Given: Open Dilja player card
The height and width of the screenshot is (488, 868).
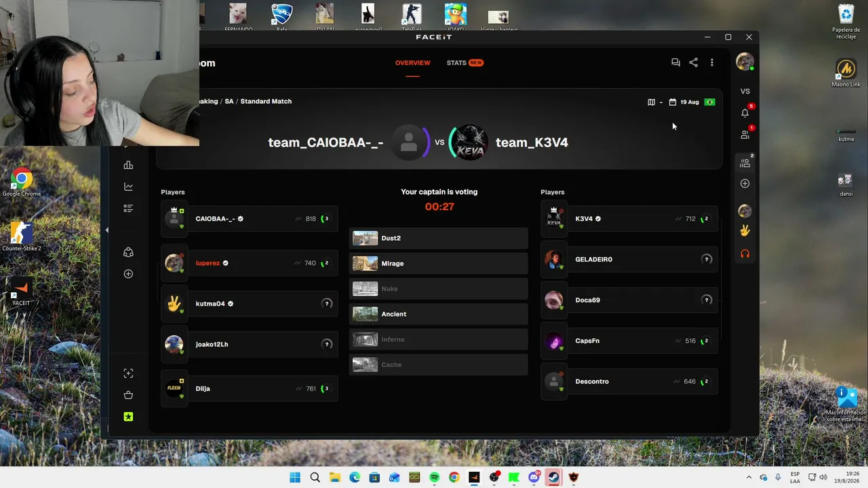Looking at the screenshot, I should click(250, 388).
